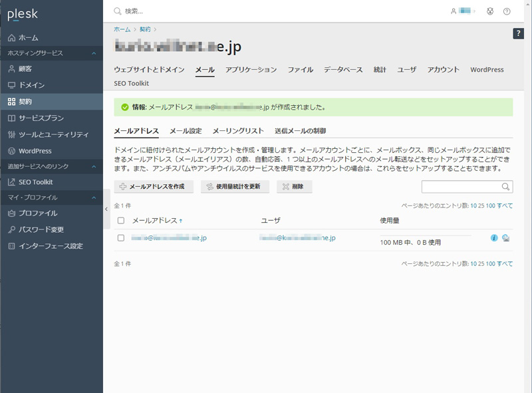Click the mail list search input field
The height and width of the screenshot is (393, 532).
click(461, 187)
